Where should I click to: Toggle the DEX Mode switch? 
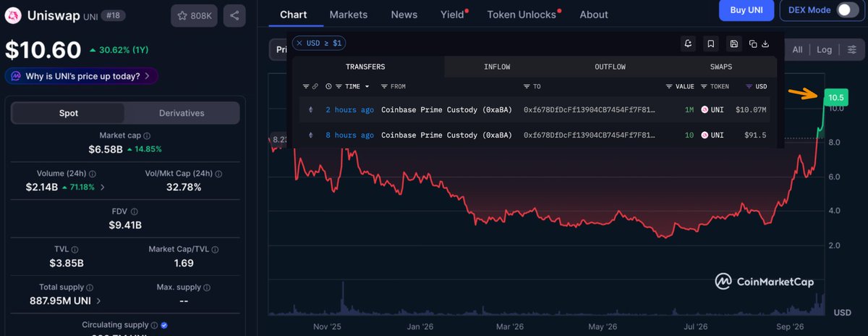(x=847, y=10)
